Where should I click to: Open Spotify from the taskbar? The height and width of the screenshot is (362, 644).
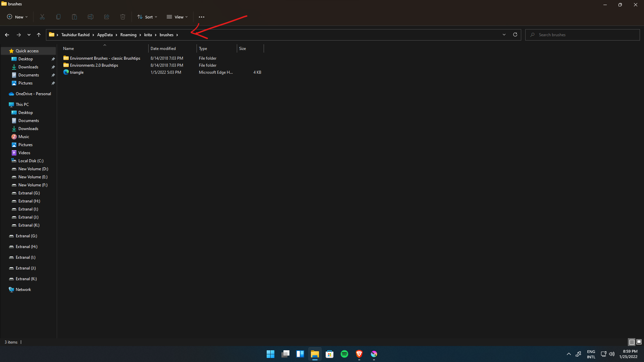[344, 354]
